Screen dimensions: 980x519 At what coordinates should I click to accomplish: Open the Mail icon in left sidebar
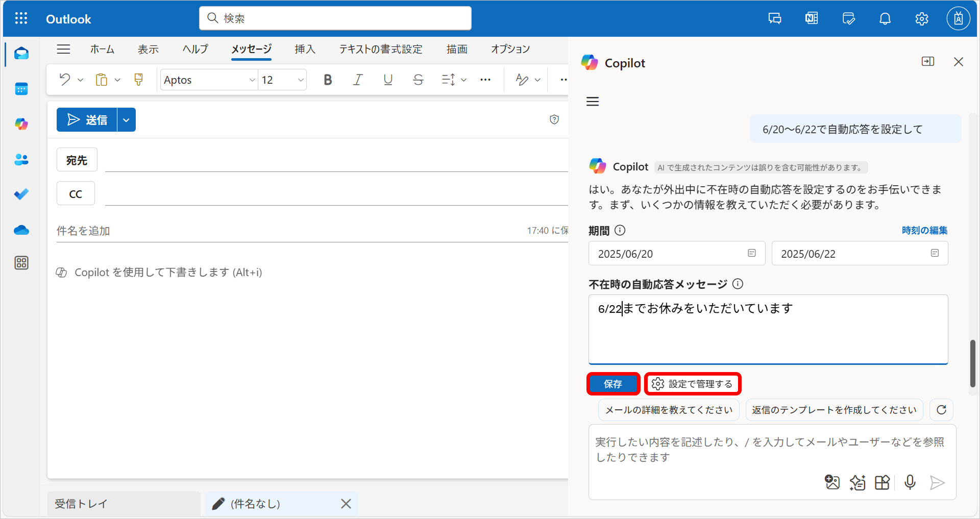tap(21, 53)
